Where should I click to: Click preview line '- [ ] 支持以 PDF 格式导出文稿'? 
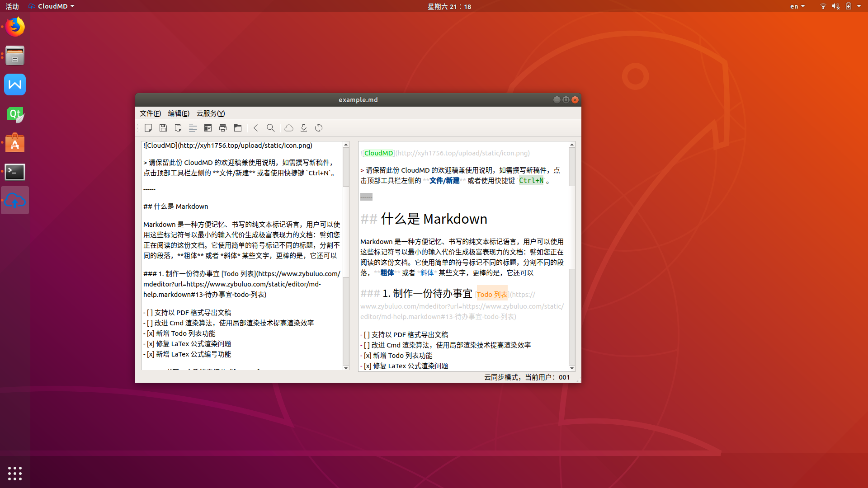click(x=404, y=335)
